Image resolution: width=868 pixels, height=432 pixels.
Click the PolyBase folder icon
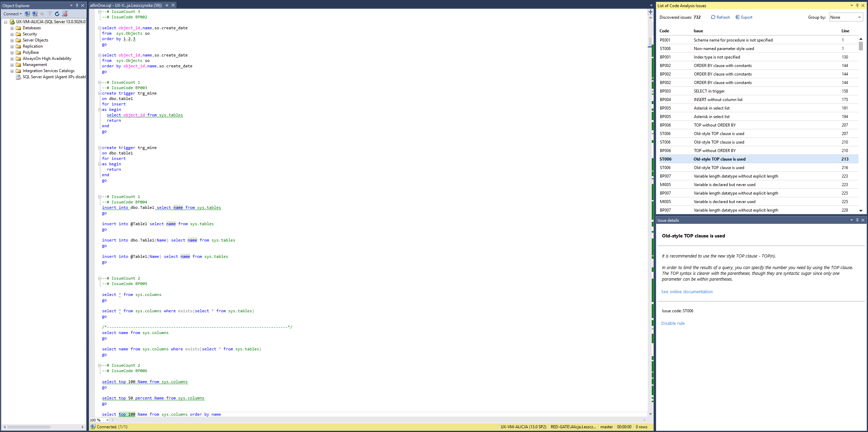pos(18,52)
